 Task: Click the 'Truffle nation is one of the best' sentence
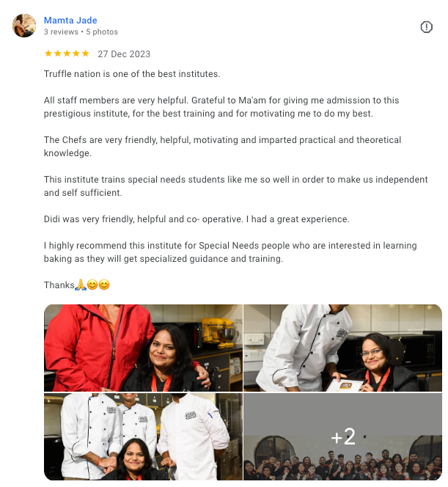(x=132, y=74)
